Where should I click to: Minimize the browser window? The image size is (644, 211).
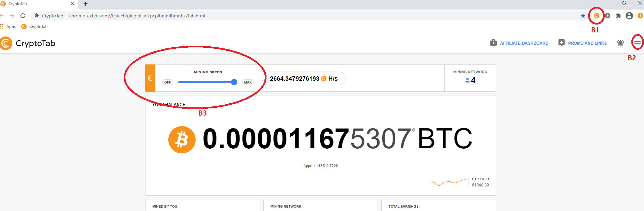[609, 3]
